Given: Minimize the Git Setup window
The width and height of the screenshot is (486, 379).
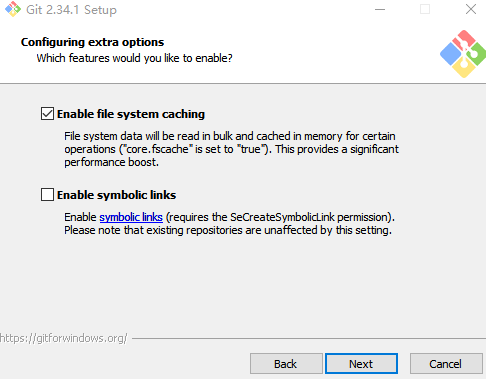Looking at the screenshot, I should (x=380, y=9).
